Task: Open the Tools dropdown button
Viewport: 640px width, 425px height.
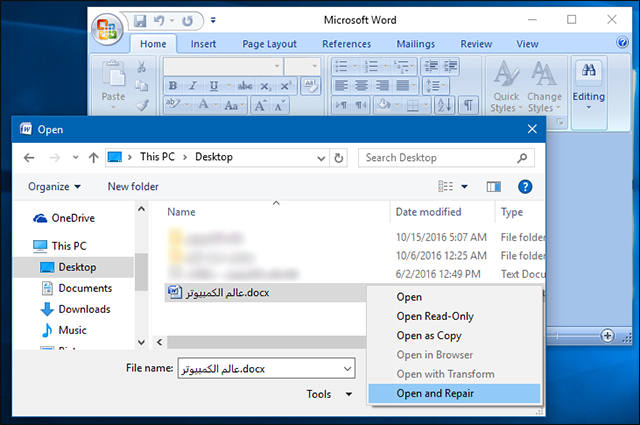Action: 330,394
